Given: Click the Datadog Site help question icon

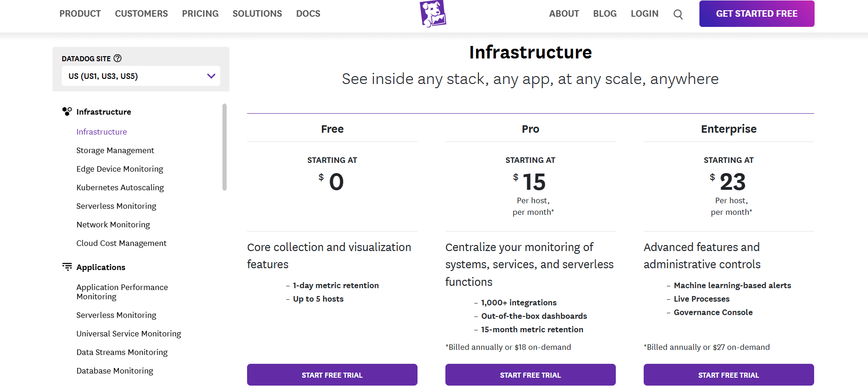Looking at the screenshot, I should point(117,58).
